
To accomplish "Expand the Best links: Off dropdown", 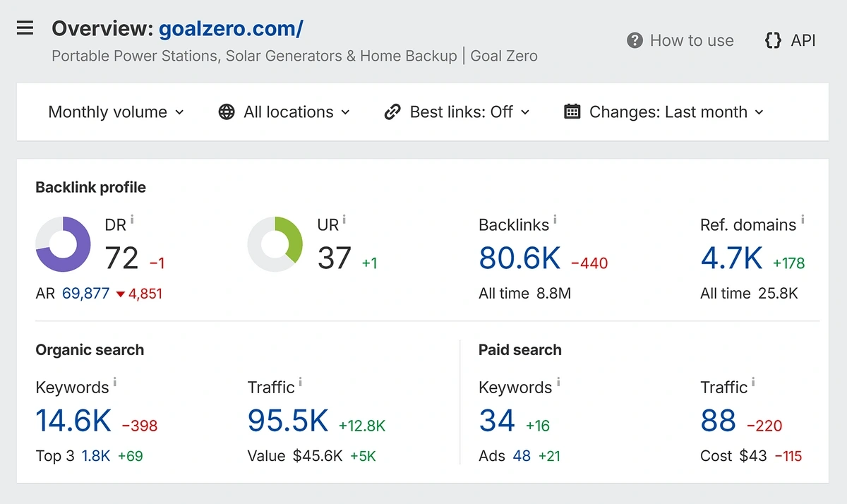I will tap(457, 112).
